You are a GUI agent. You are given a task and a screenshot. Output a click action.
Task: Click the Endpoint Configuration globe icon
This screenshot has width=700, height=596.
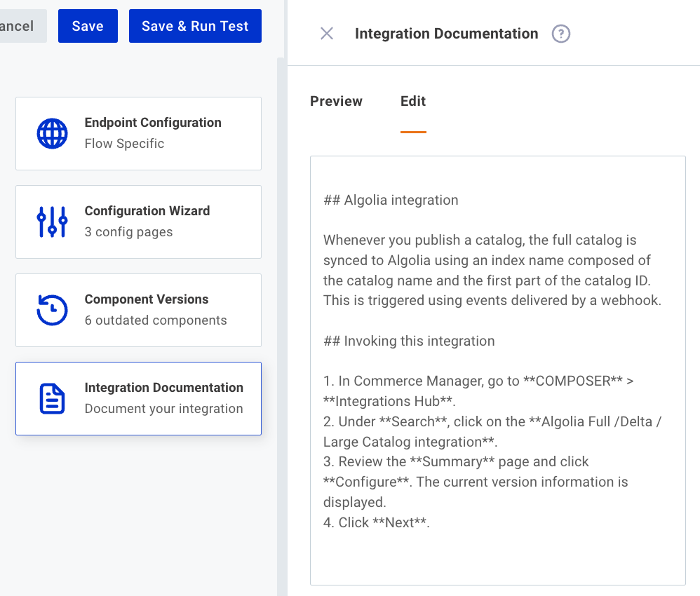53,133
